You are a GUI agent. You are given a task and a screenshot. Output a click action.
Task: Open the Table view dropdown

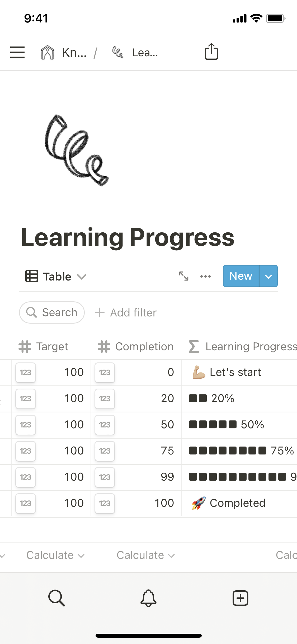click(x=56, y=277)
